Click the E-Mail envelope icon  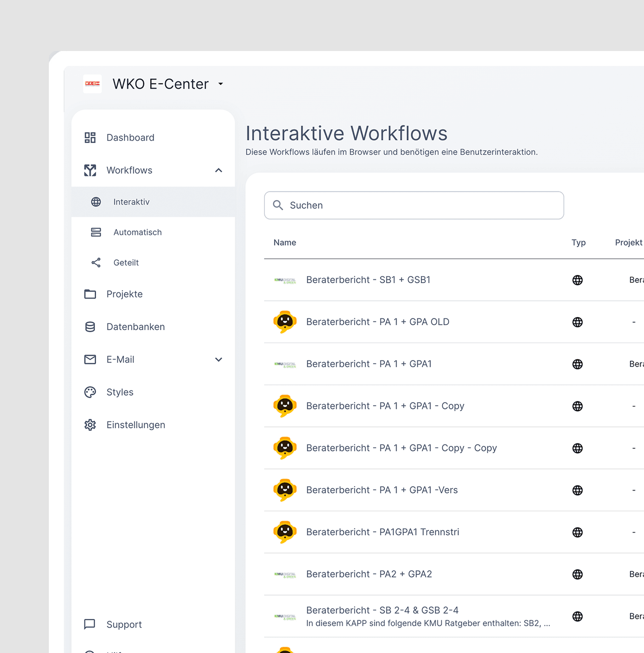click(x=90, y=359)
